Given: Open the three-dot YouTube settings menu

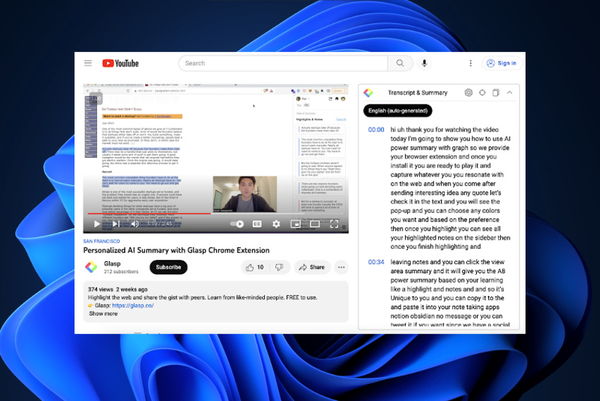Looking at the screenshot, I should 470,63.
